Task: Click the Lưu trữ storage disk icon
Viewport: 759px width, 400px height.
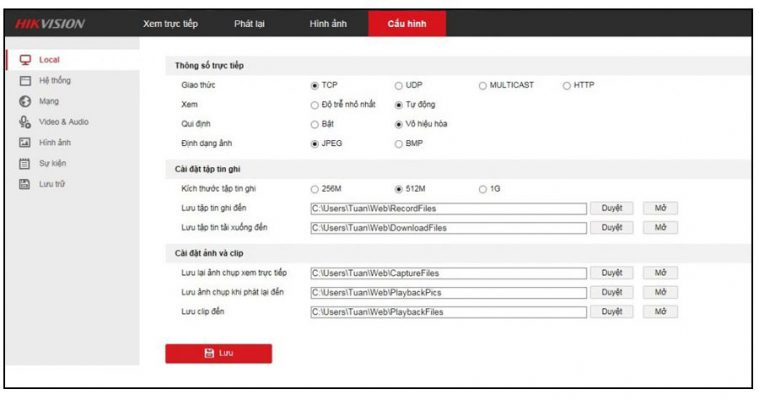Action: click(26, 184)
